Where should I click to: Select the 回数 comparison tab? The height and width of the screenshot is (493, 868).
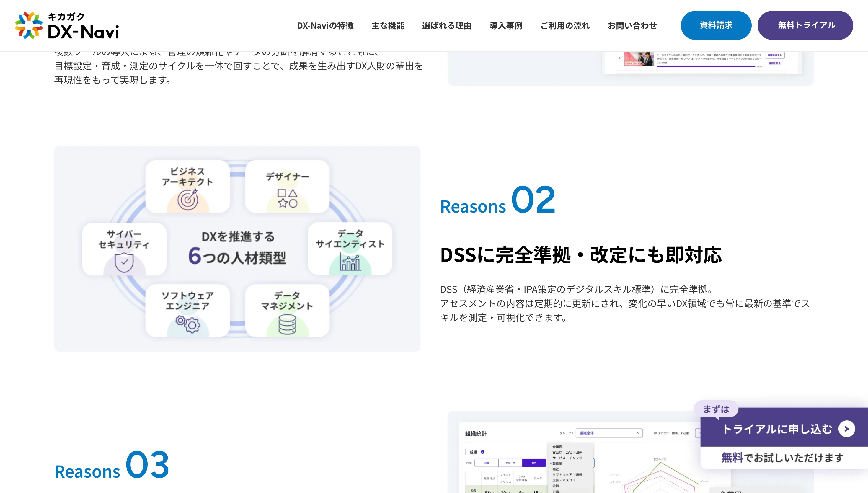(487, 463)
